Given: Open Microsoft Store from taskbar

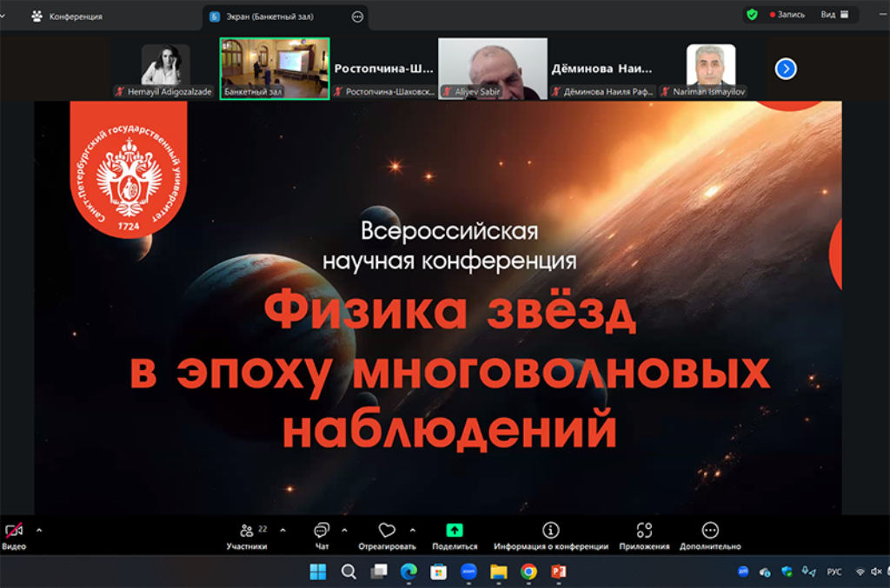Looking at the screenshot, I should pyautogui.click(x=438, y=572).
